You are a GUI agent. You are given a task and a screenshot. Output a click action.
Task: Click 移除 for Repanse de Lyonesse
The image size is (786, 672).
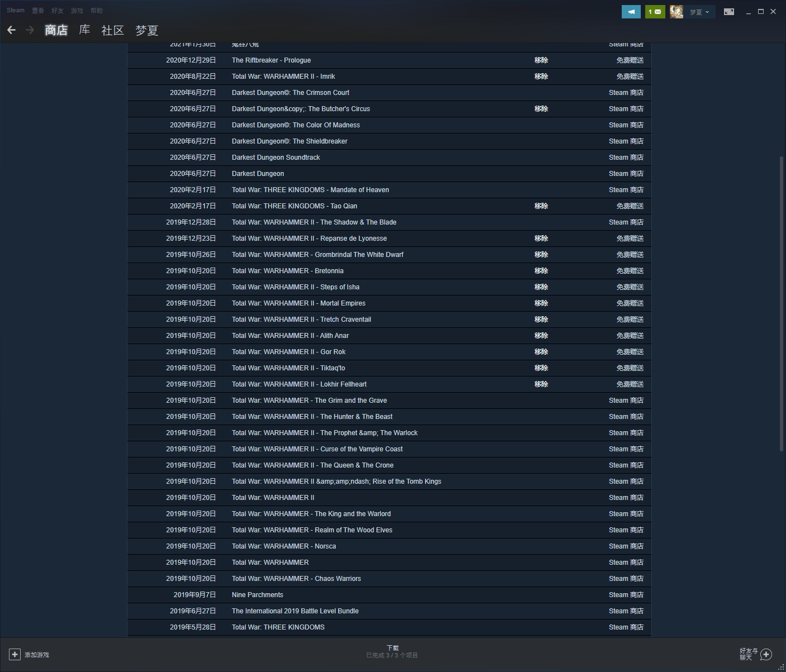tap(541, 239)
